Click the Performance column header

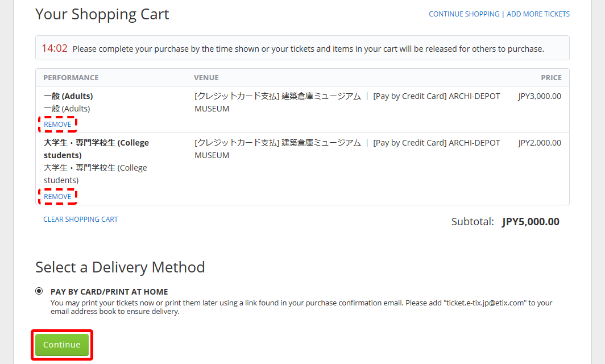pyautogui.click(x=71, y=78)
